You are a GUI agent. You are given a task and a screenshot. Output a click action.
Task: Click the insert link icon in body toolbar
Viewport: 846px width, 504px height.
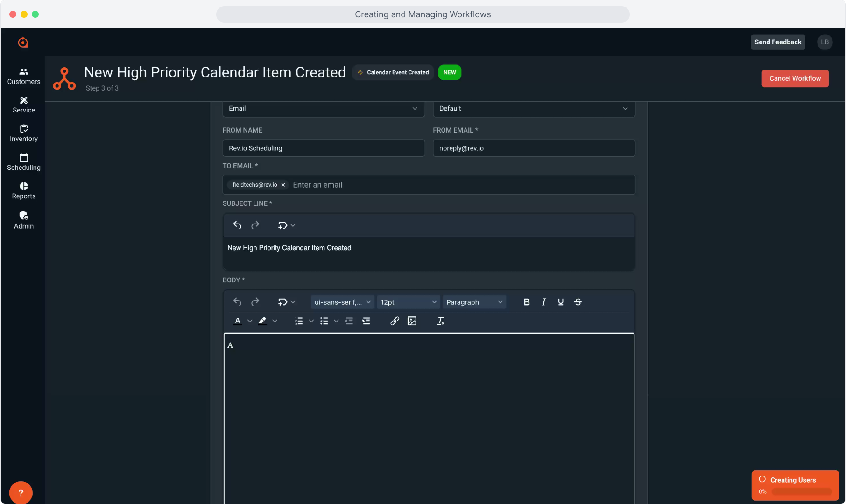395,321
